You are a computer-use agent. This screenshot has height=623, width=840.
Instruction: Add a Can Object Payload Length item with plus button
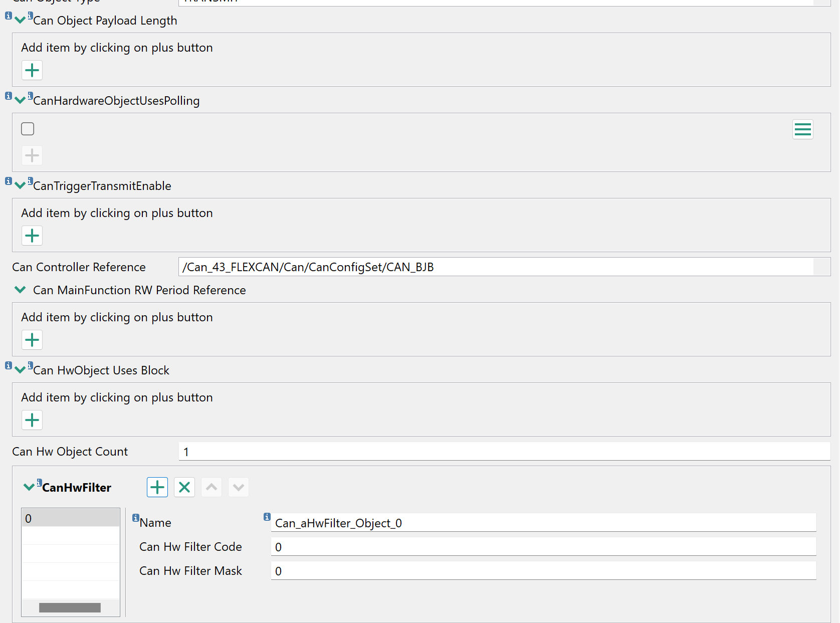click(x=32, y=70)
